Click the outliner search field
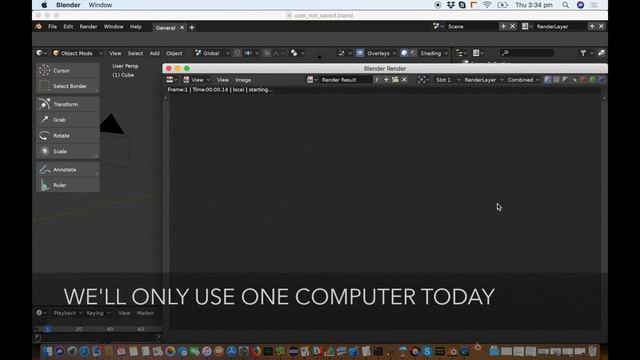Screen dimensions: 640x360 click(527, 53)
